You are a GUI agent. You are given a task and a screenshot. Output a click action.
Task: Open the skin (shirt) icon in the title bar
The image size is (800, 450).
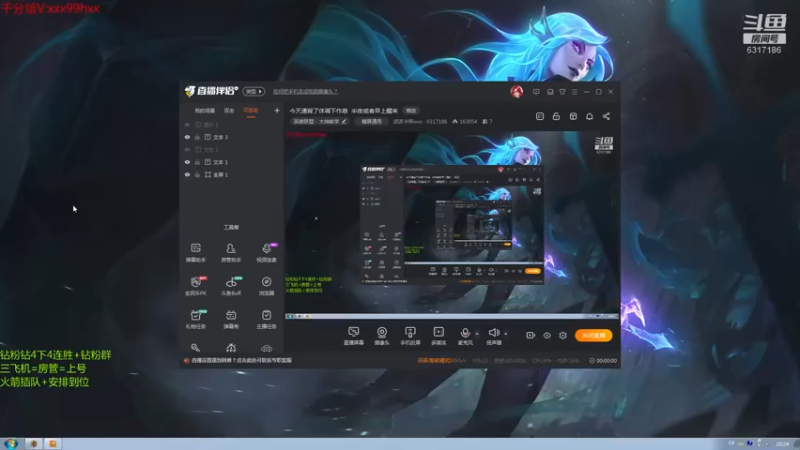pyautogui.click(x=562, y=92)
